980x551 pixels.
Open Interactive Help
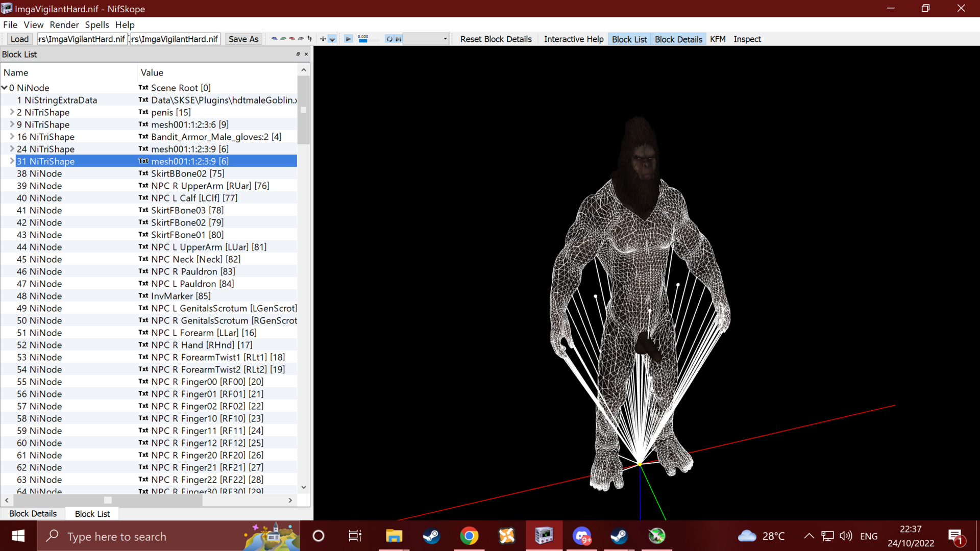573,39
